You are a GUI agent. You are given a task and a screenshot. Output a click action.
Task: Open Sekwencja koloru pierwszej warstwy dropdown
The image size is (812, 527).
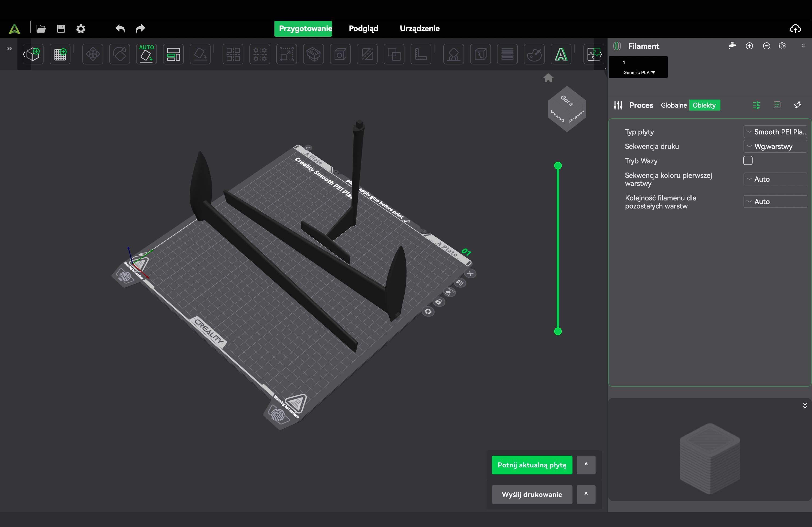click(775, 179)
